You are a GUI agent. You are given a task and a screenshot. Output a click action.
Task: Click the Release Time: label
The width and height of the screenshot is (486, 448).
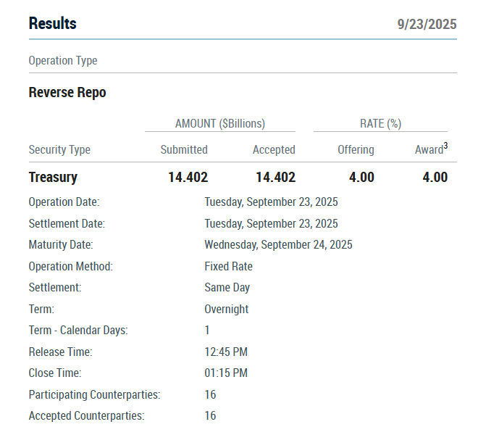coord(60,352)
